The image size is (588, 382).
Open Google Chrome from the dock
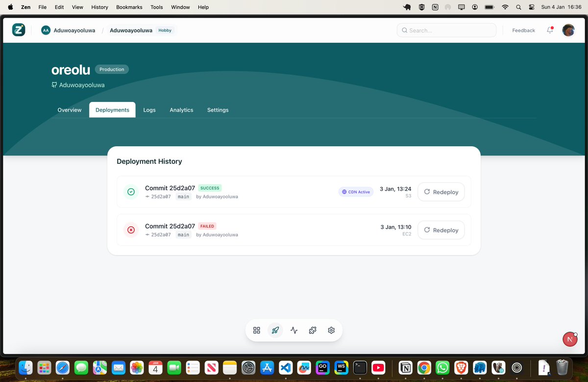pos(424,367)
